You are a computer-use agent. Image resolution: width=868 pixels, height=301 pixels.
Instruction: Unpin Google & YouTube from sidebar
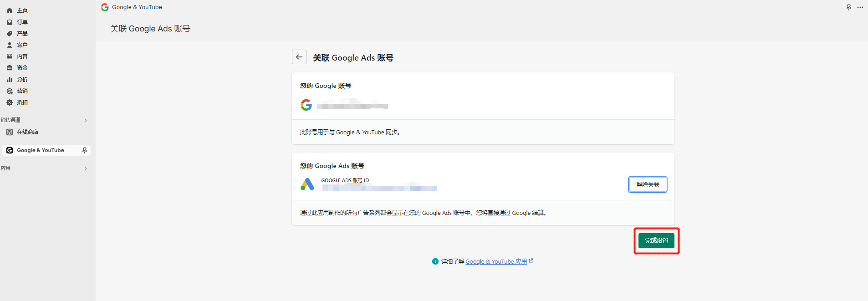pos(85,150)
